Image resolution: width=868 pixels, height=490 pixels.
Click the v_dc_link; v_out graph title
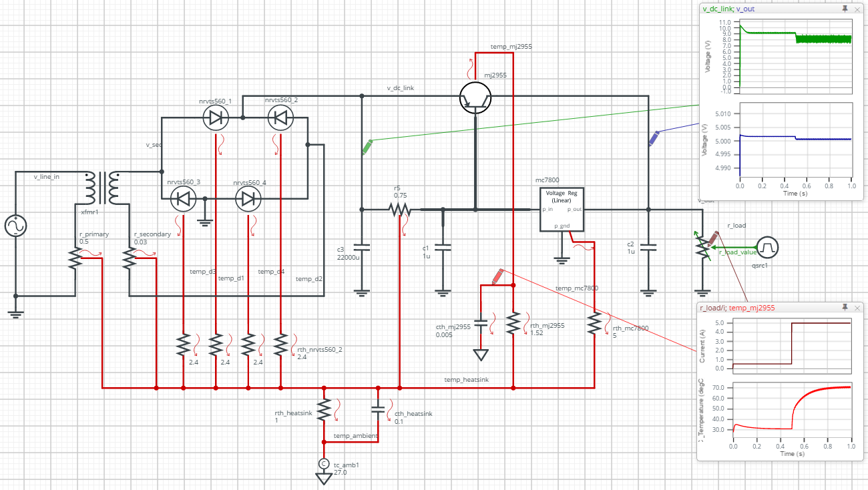pyautogui.click(x=728, y=9)
